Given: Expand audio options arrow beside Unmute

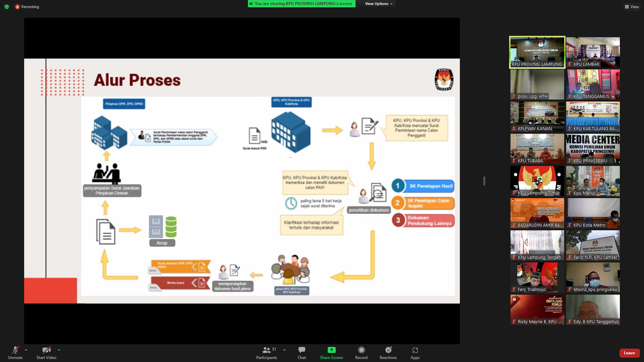Looking at the screenshot, I should (x=26, y=350).
